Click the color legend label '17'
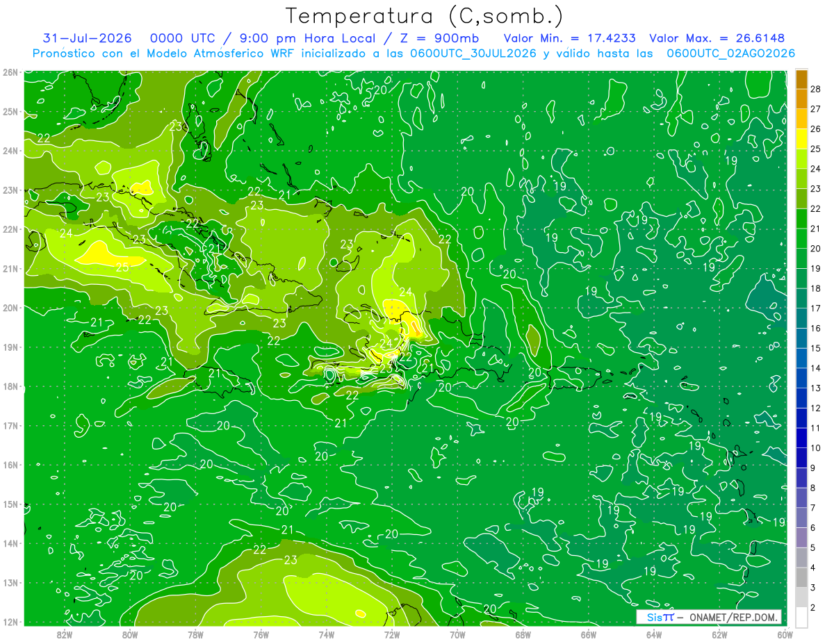 click(815, 308)
